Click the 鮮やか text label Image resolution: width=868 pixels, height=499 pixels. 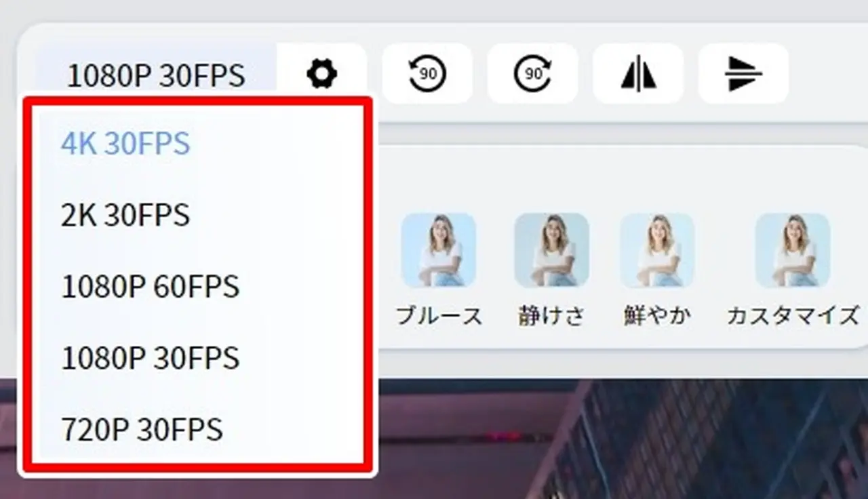[656, 316]
